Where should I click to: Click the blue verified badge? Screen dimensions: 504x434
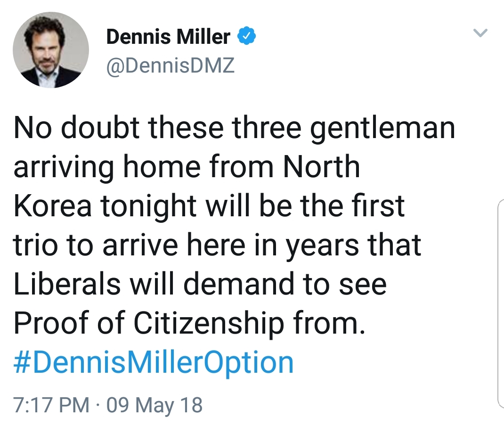click(246, 36)
